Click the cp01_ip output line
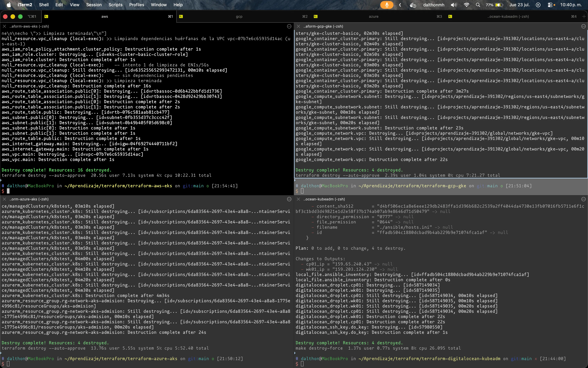 coord(346,264)
